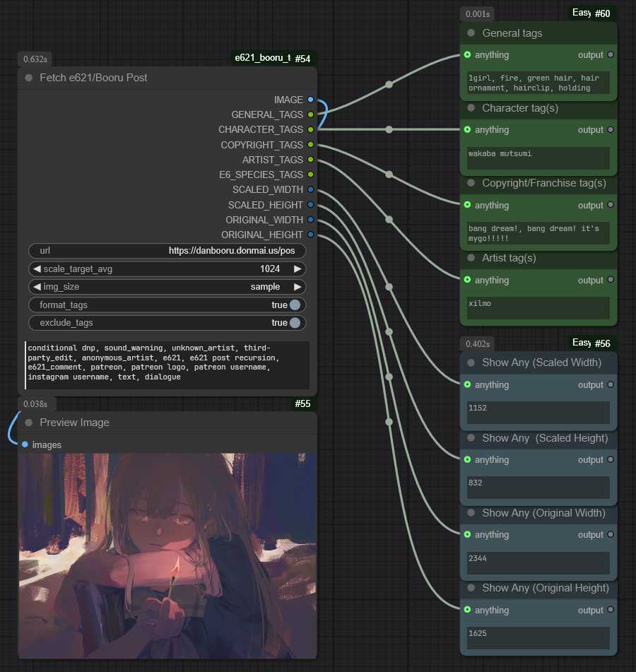Viewport: 636px width, 672px height.
Task: Click the SCALED_HEIGHT output socket
Action: tap(310, 205)
